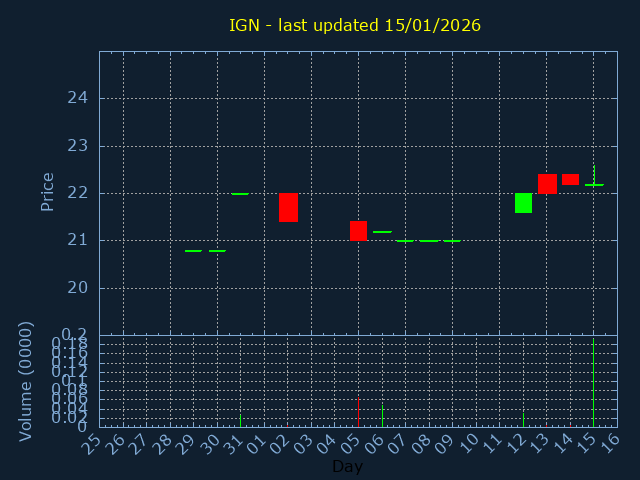Click the red volume bar on day 05
640x480 pixels.
coord(358,412)
